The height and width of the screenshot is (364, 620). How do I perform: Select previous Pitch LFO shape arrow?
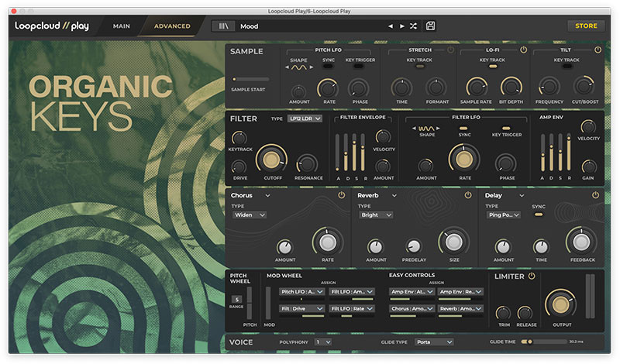pyautogui.click(x=287, y=67)
